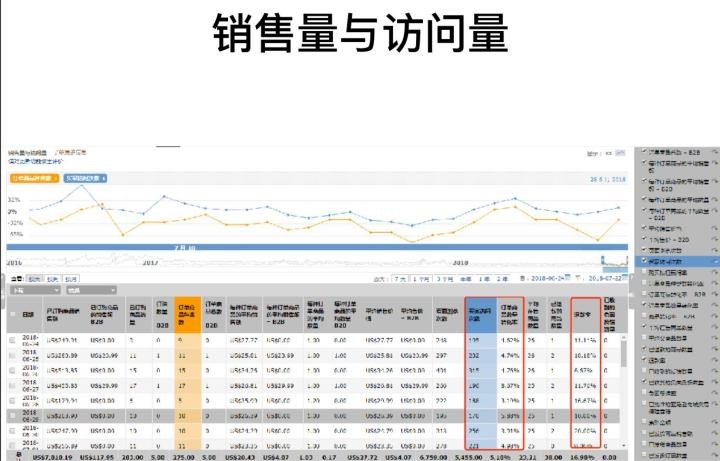The image size is (720, 461).
Task: View data by month (按月)
Action: click(x=71, y=279)
